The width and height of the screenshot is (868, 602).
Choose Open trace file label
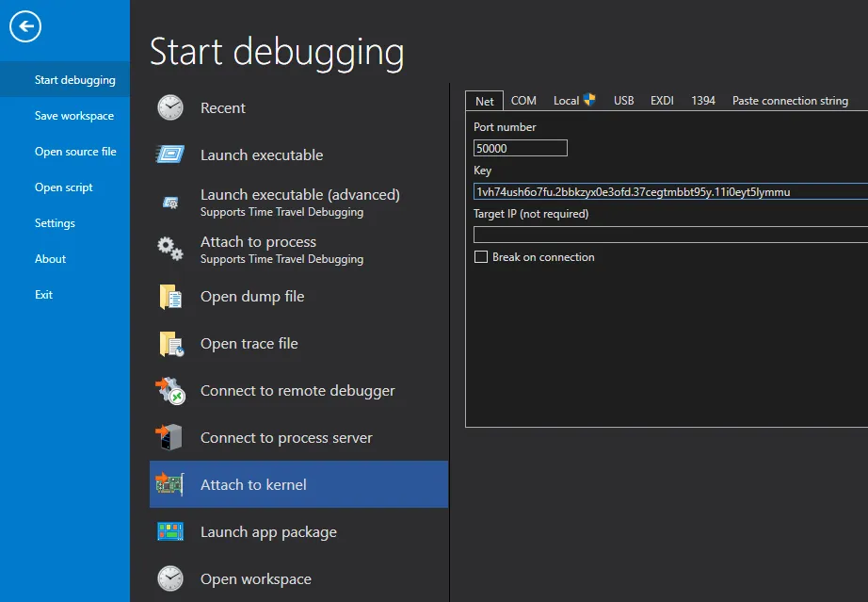(249, 343)
